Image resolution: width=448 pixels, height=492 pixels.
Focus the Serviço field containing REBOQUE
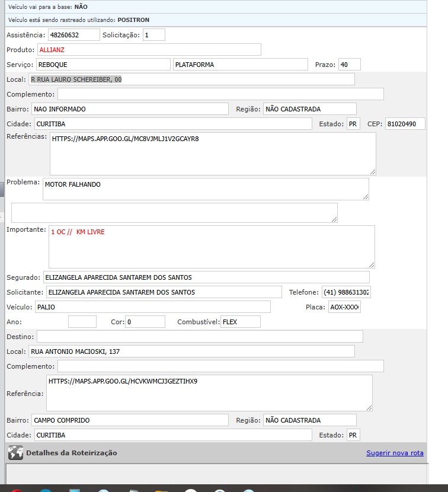[103, 65]
